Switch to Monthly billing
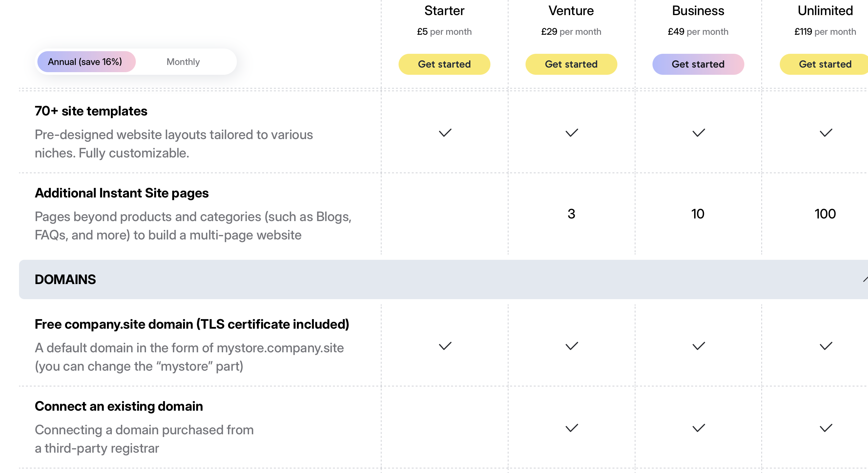The height and width of the screenshot is (473, 868). click(183, 62)
